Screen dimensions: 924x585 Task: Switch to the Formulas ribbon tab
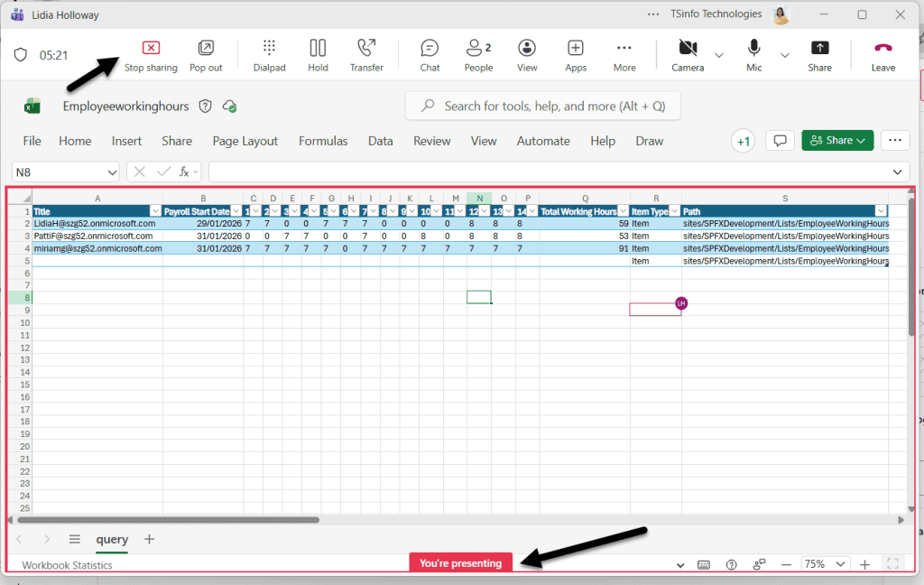pyautogui.click(x=322, y=141)
